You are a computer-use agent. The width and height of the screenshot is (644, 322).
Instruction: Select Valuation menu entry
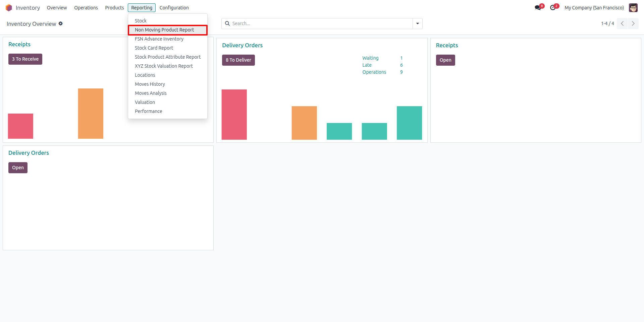click(x=168, y=102)
